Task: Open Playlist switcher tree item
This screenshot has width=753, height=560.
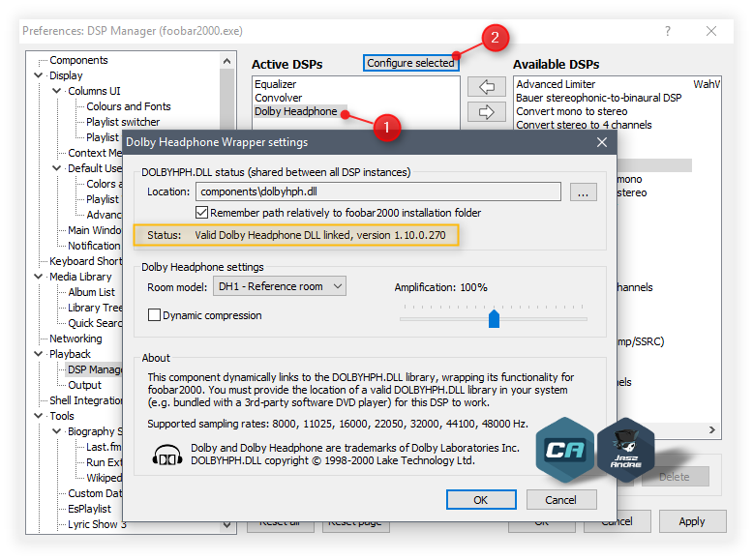Action: 123,122
